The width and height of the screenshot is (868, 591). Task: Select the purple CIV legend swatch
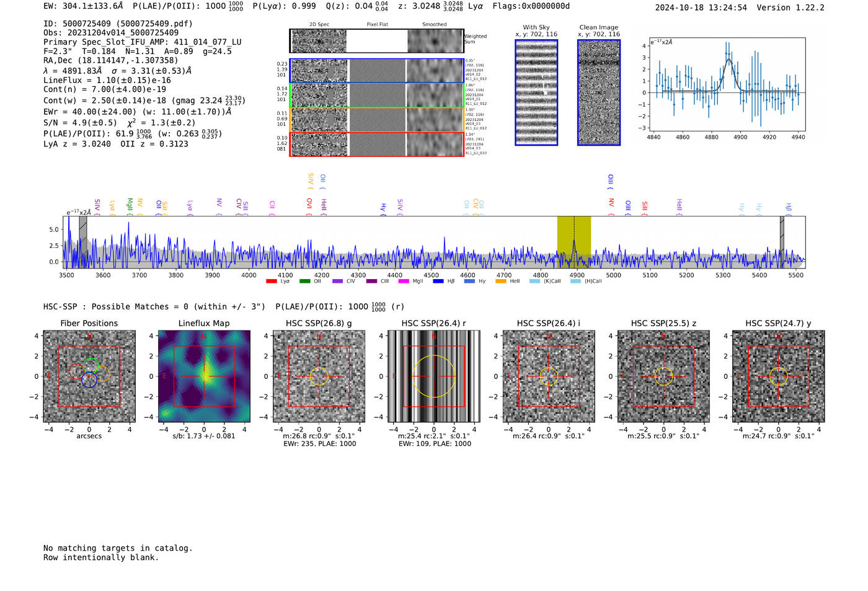(337, 282)
